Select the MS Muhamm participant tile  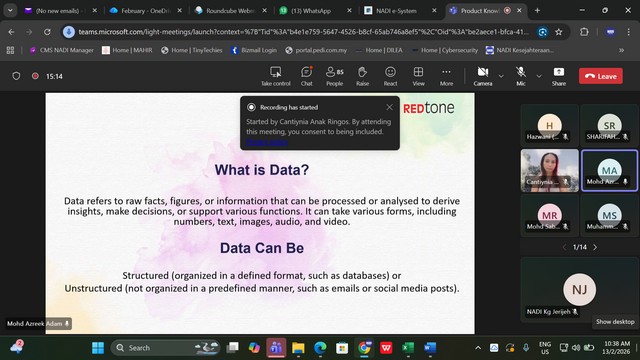609,215
